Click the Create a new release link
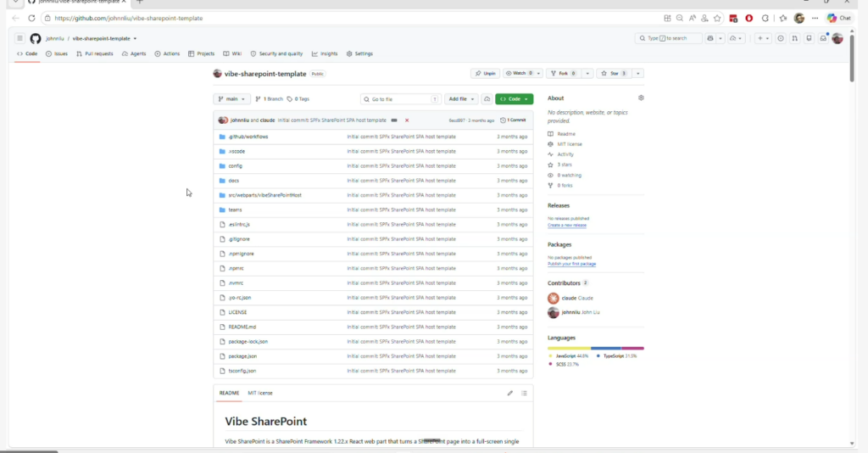This screenshot has width=868, height=453. [567, 226]
